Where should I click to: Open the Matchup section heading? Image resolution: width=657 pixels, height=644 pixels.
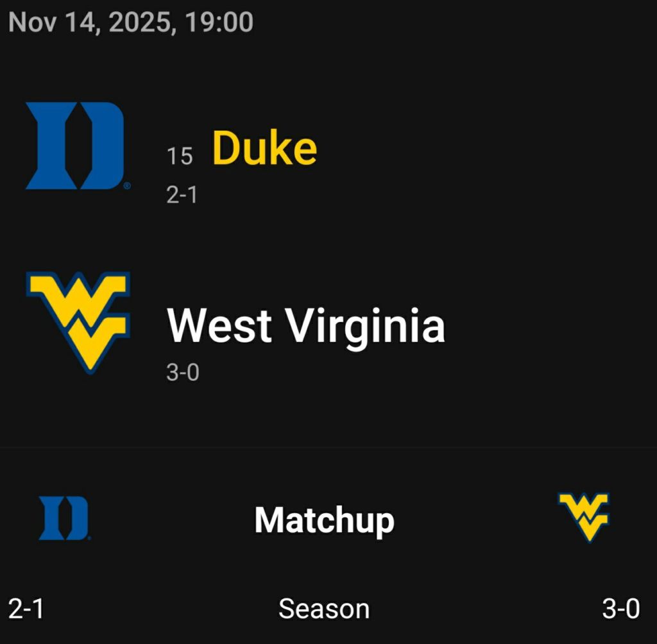click(x=324, y=520)
